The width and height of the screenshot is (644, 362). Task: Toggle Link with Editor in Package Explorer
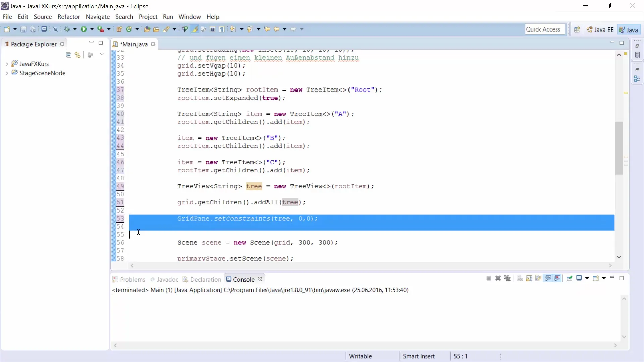click(78, 55)
